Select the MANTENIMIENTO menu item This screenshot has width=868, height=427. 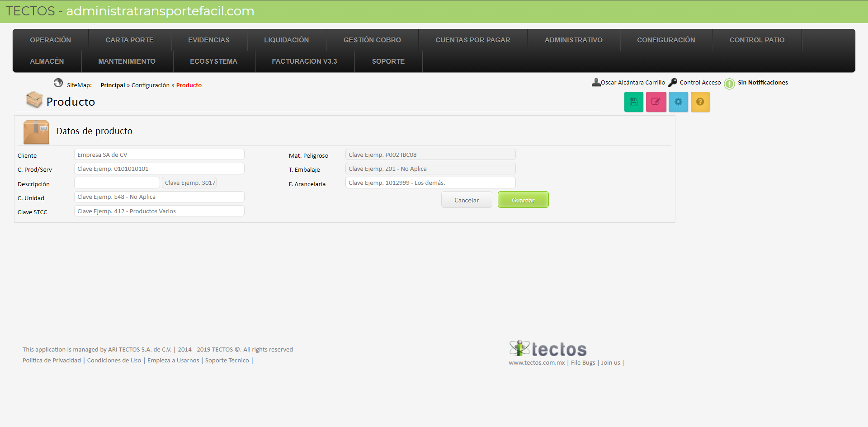point(127,61)
